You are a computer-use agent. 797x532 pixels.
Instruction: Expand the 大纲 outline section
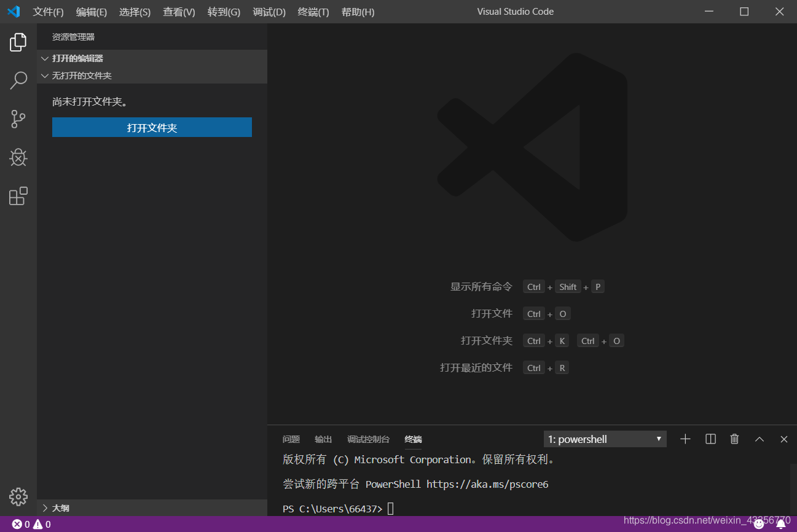click(x=152, y=508)
